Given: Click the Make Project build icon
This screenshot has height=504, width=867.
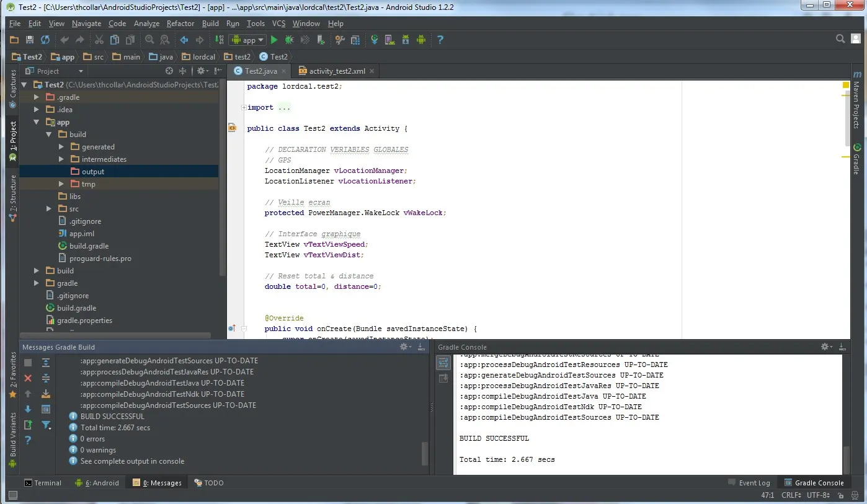Looking at the screenshot, I should coord(219,40).
